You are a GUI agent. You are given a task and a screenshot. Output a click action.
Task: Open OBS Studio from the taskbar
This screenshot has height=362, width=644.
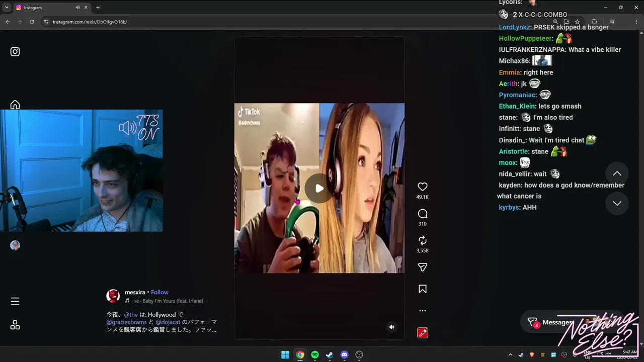click(359, 354)
